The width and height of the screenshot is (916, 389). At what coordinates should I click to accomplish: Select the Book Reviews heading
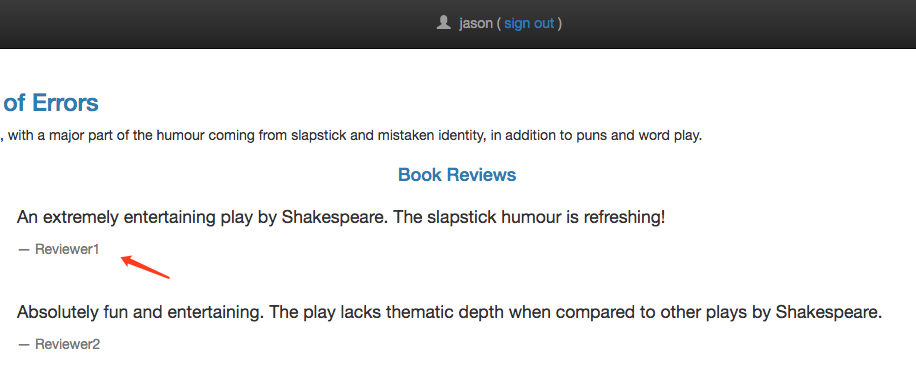pos(457,175)
